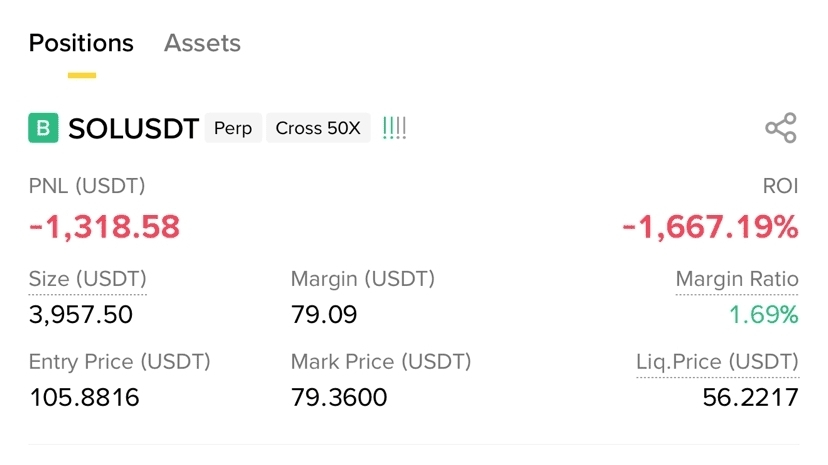Tap the underlined Margin Ratio label
The width and height of the screenshot is (828, 465).
pos(737,279)
